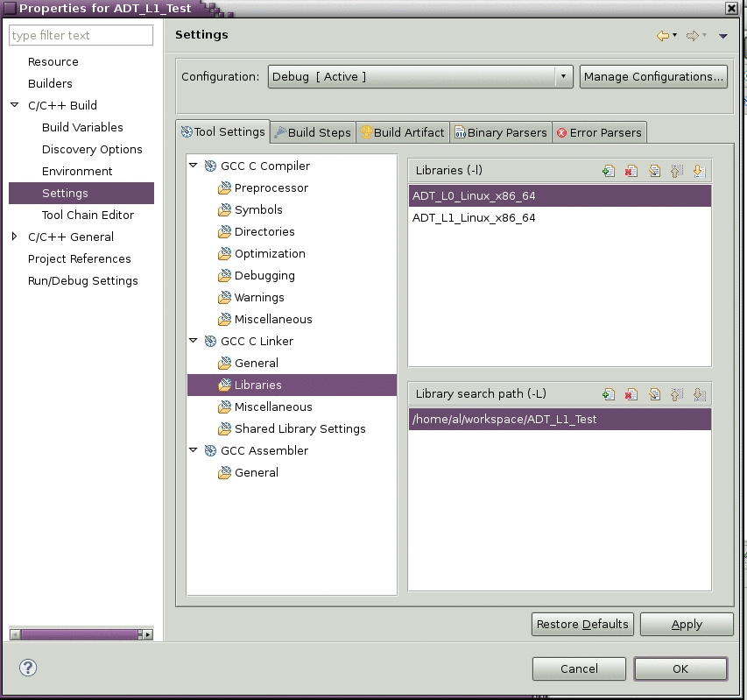The image size is (747, 700).
Task: Switch to the Build Steps tab
Action: click(313, 132)
